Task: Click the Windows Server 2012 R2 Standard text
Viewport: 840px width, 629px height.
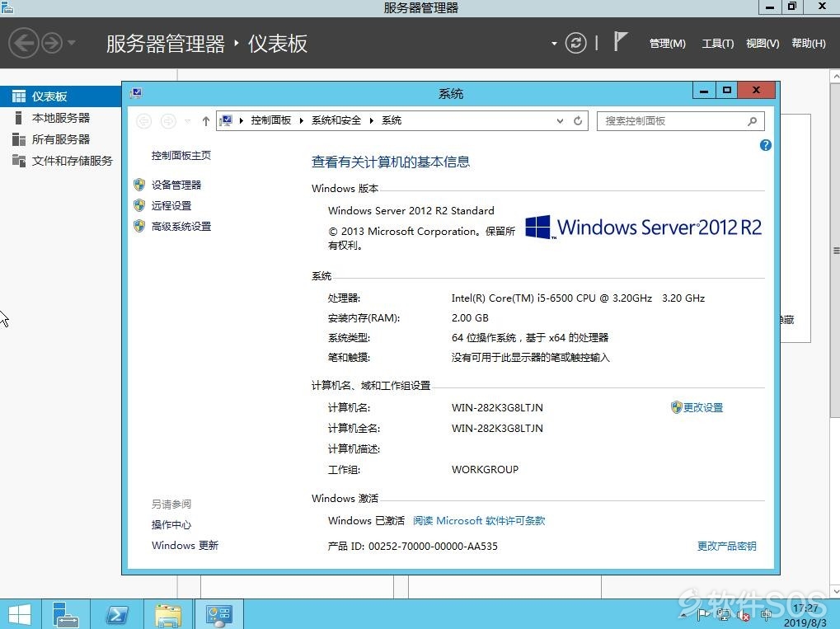Action: coord(411,210)
